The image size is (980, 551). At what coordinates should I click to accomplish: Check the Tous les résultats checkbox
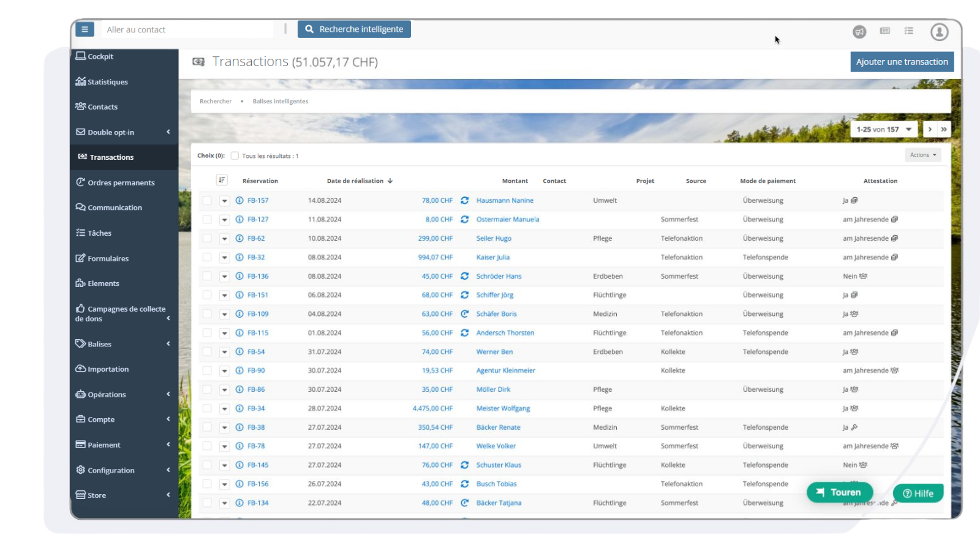235,156
